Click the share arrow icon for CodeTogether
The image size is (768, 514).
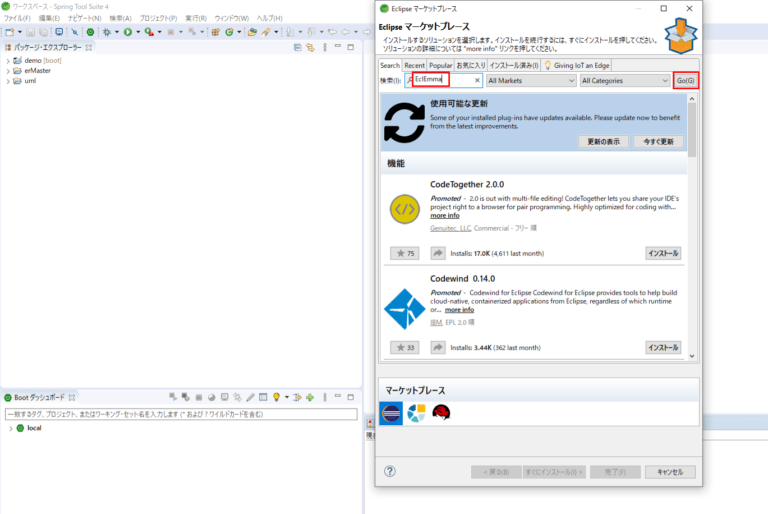pos(436,254)
